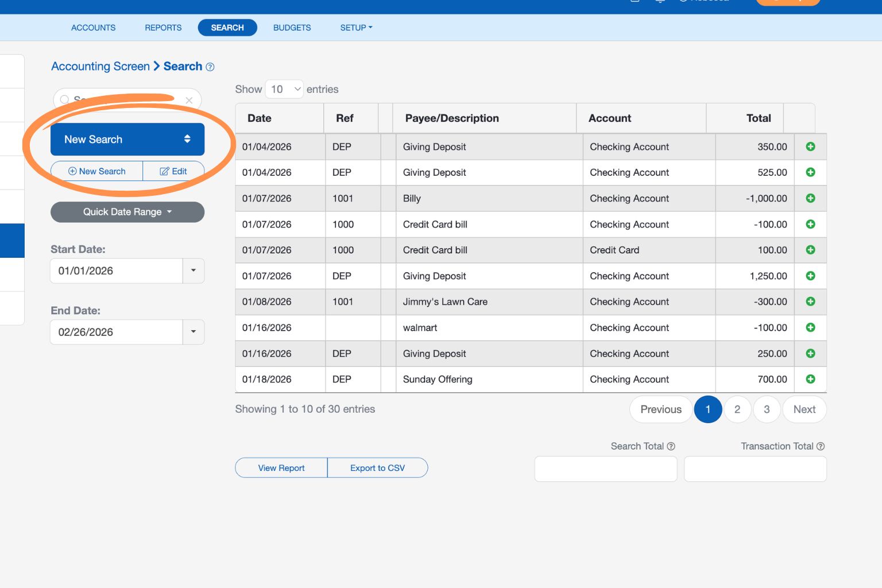
Task: Click Jimmy's Lawn Care payee cell
Action: pyautogui.click(x=489, y=301)
